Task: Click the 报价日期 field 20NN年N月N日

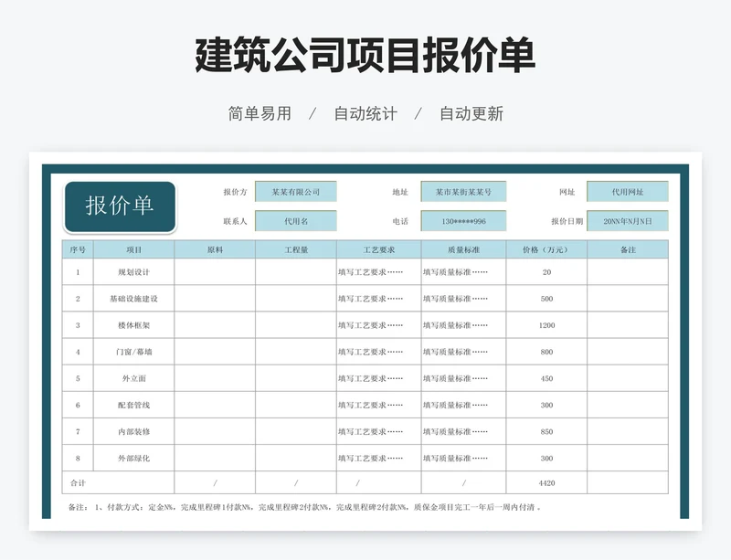Action: (x=628, y=221)
